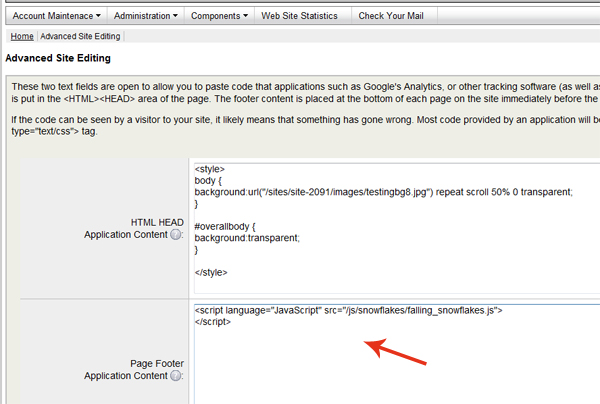
Task: Click the opening <style> tag line
Action: (209, 169)
